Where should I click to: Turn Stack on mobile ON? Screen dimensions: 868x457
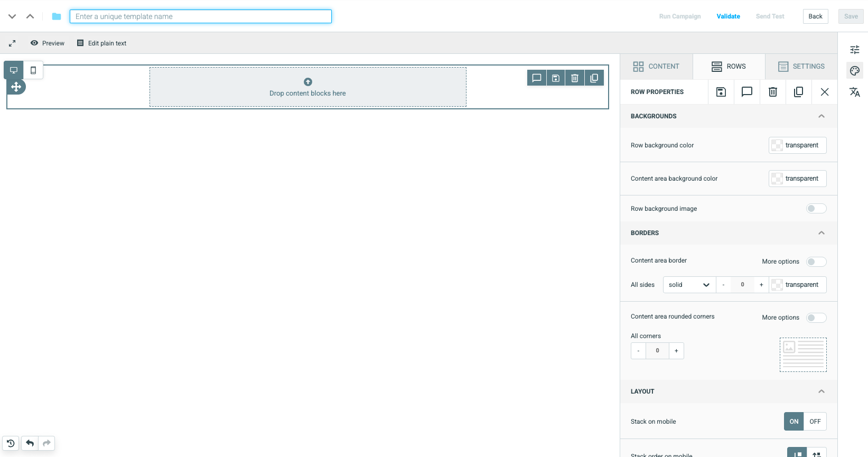(794, 422)
